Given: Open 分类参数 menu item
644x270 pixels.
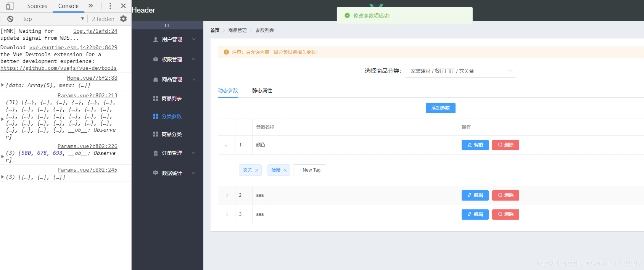Looking at the screenshot, I should click(x=171, y=116).
